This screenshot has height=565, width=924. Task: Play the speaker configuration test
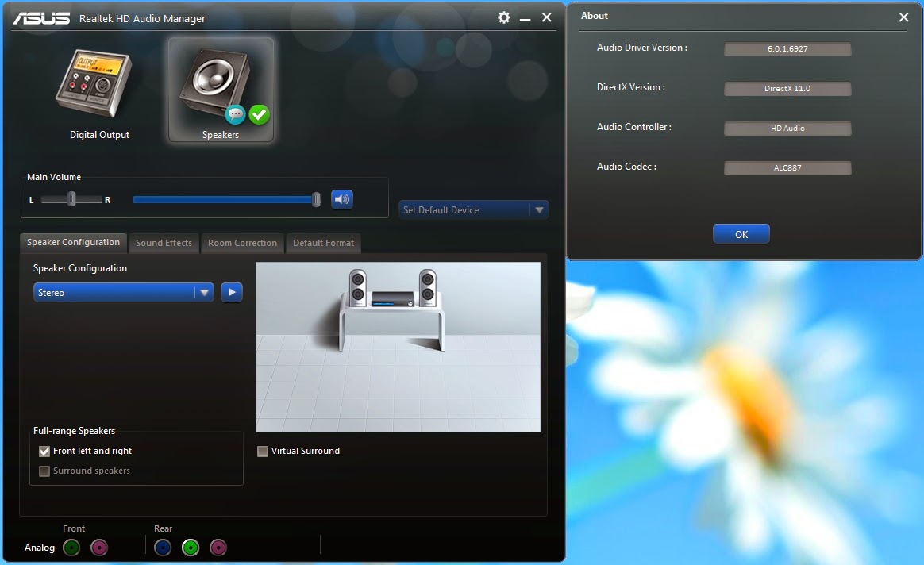coord(232,292)
